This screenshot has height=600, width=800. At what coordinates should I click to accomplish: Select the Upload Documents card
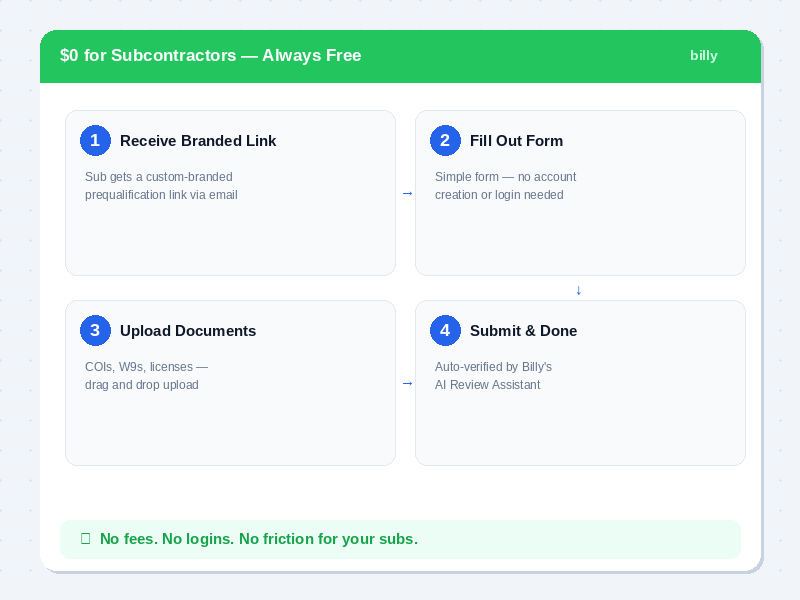coord(230,382)
